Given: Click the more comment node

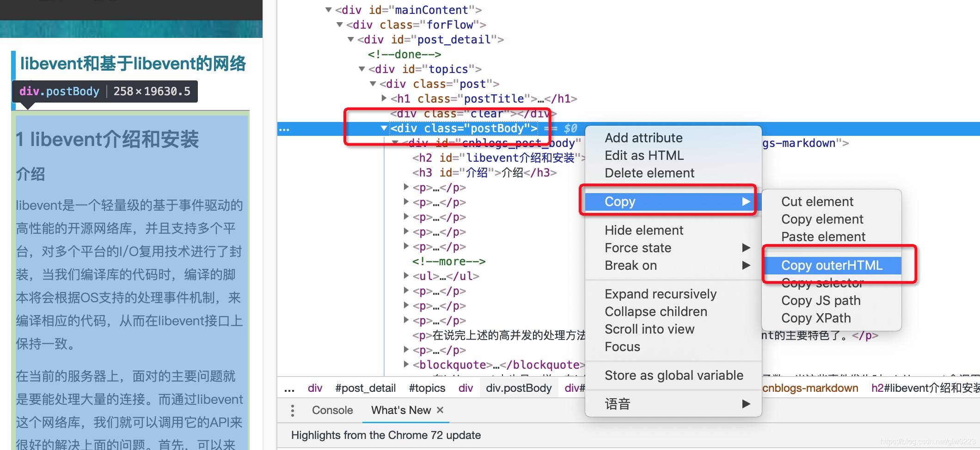Looking at the screenshot, I should pyautogui.click(x=449, y=261).
